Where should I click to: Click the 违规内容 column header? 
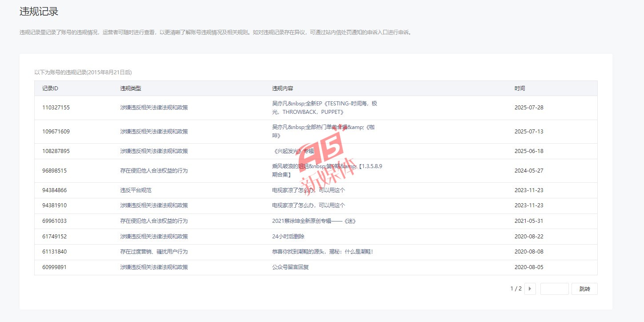point(282,89)
